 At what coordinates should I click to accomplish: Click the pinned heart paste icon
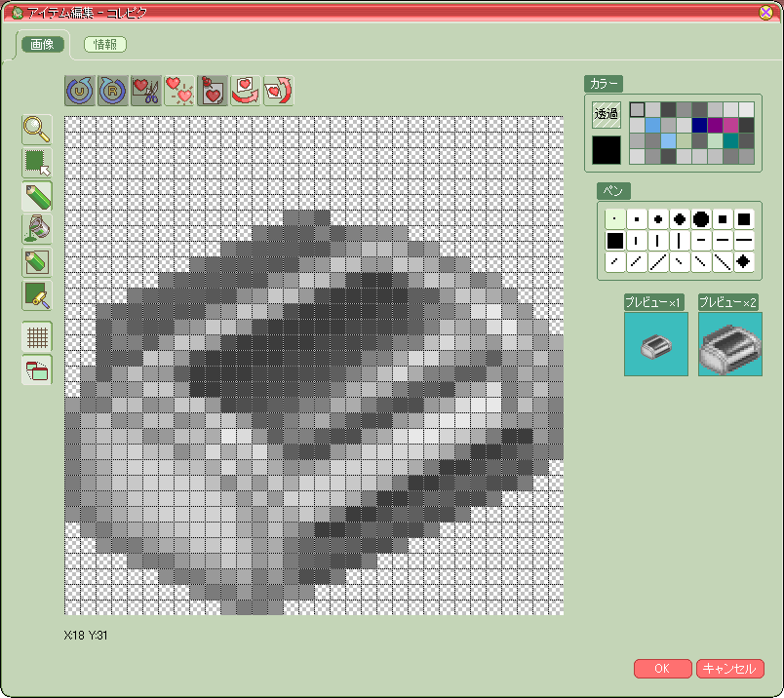click(213, 91)
